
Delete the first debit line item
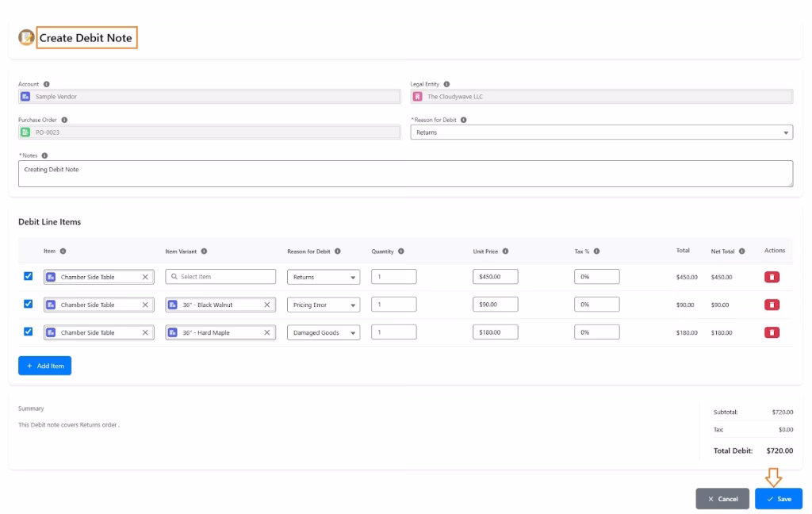coord(772,277)
